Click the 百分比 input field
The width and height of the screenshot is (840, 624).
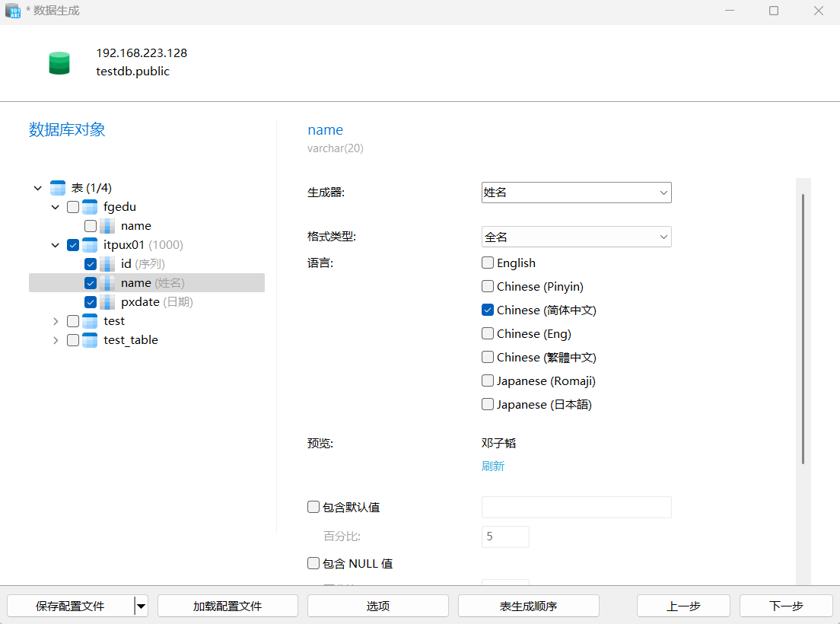[505, 536]
